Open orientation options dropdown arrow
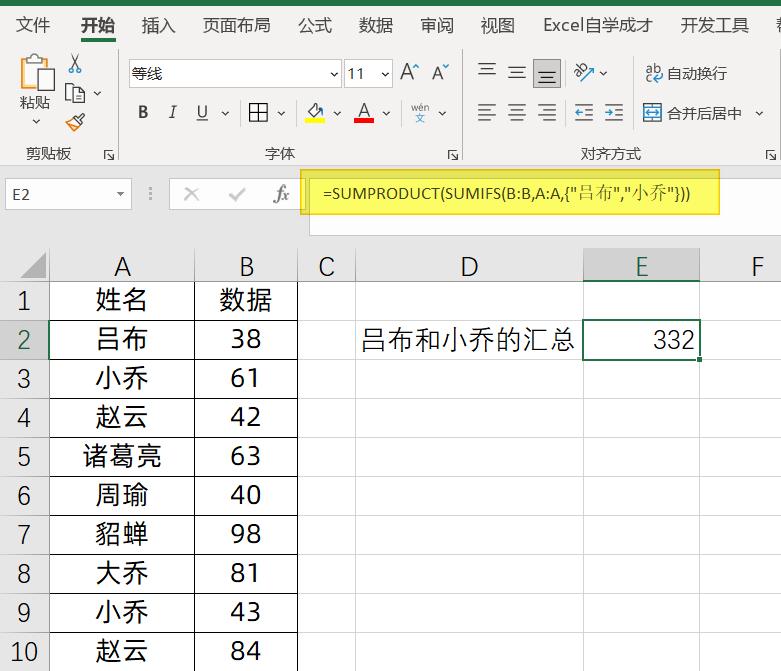 pos(604,73)
